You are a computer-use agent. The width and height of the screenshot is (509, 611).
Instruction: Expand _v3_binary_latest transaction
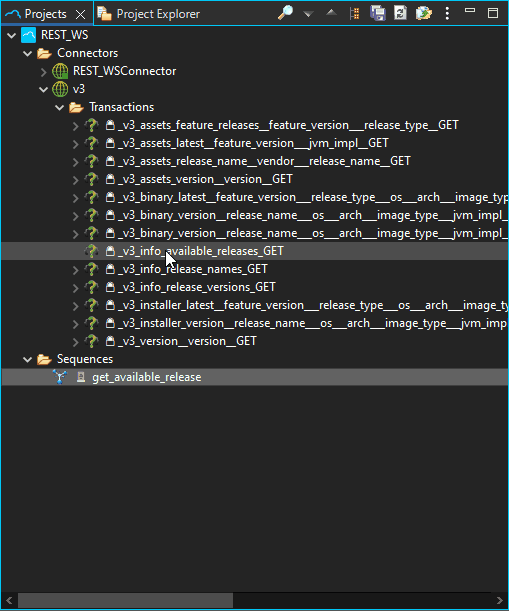76,198
